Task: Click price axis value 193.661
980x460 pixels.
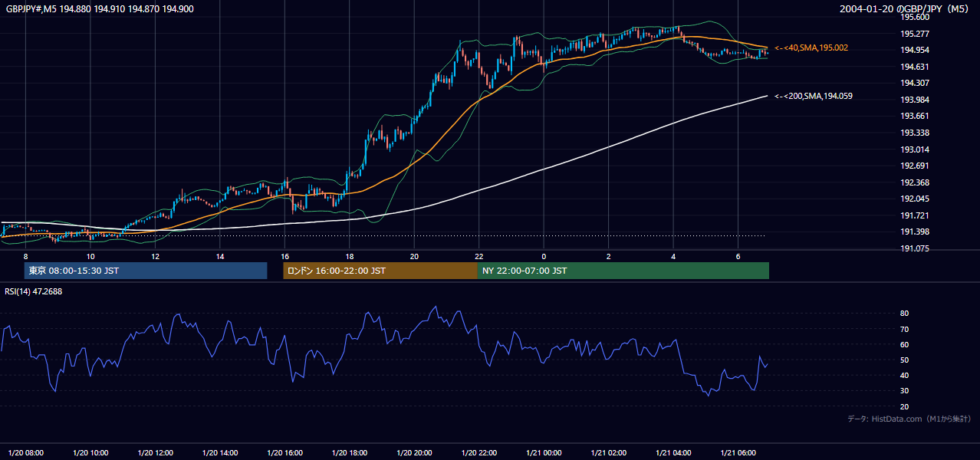Action: (x=915, y=117)
